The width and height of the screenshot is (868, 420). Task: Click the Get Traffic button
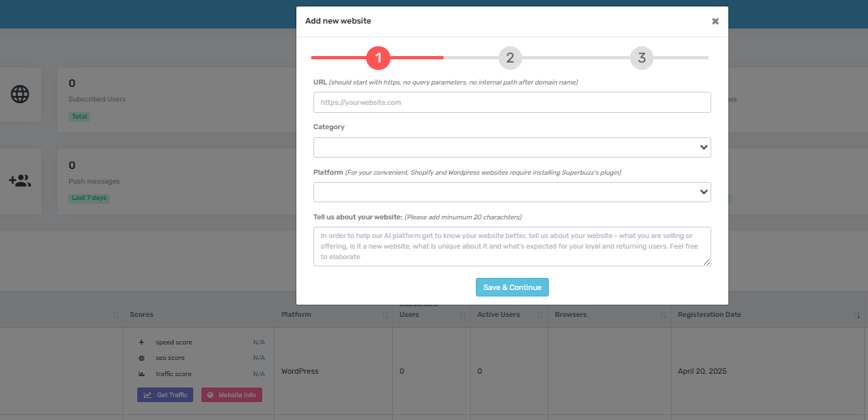(165, 395)
